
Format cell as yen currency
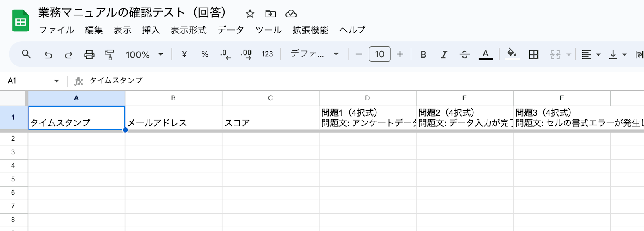pos(184,54)
